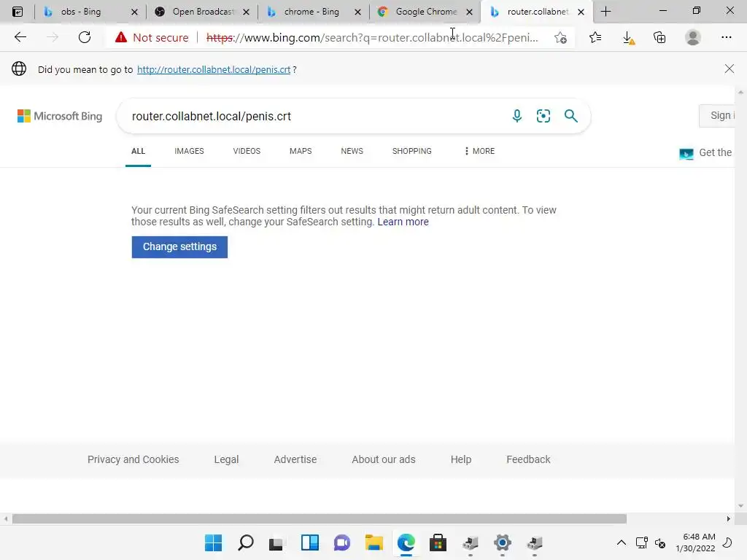747x560 pixels.
Task: Click the Sign in button
Action: point(717,116)
